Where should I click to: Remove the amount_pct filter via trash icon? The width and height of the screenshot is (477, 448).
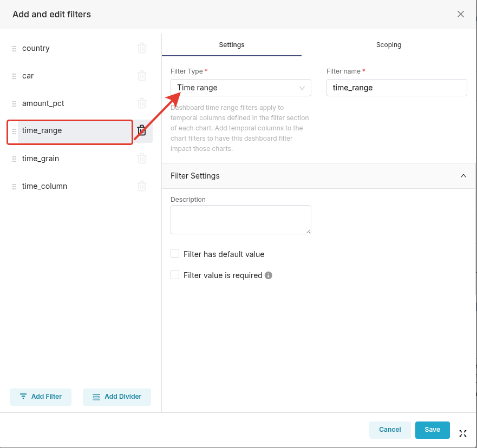click(142, 103)
